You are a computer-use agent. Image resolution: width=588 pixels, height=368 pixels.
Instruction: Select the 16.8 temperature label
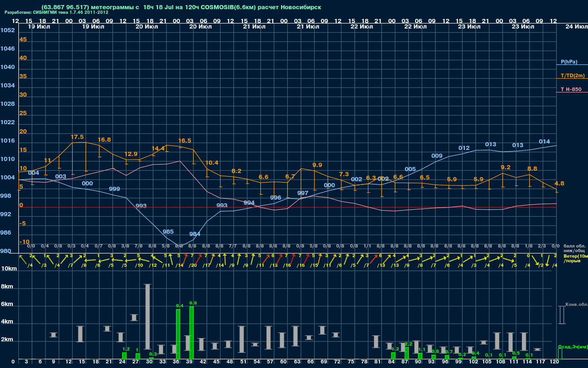[x=104, y=140]
